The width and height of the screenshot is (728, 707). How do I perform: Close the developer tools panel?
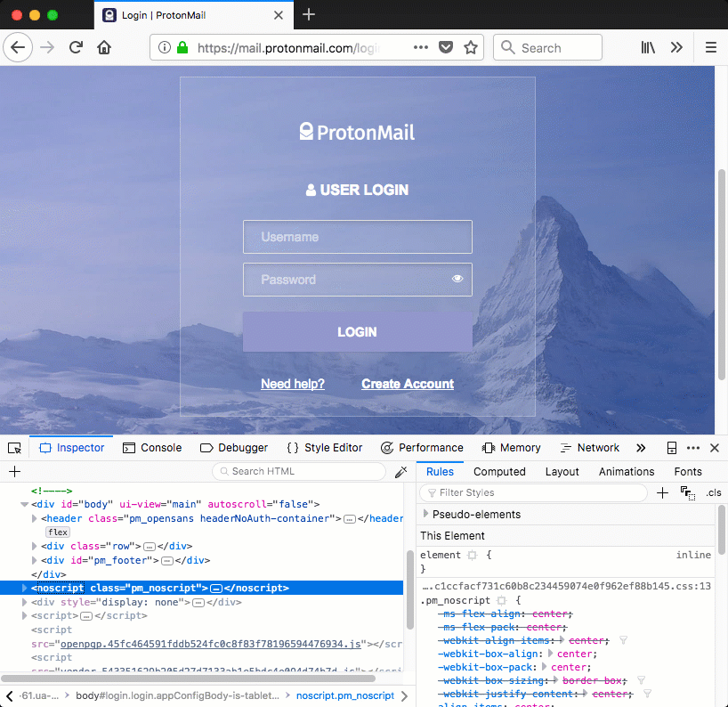[x=715, y=448]
